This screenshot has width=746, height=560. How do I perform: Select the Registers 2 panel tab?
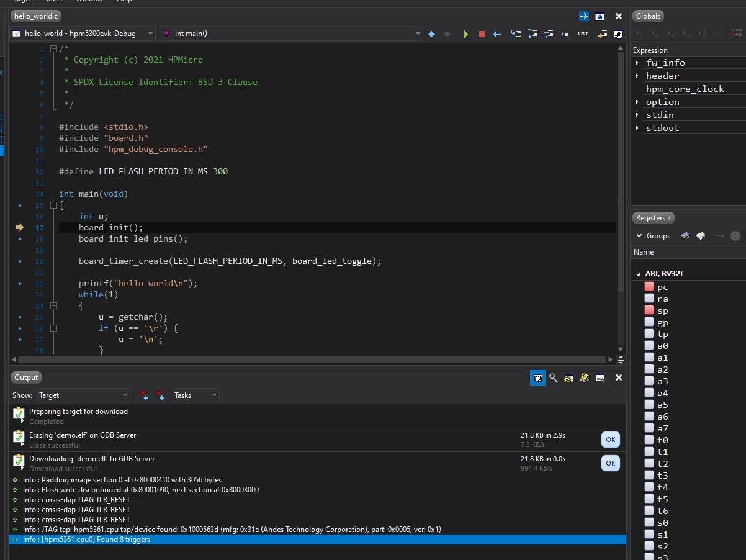coord(654,218)
